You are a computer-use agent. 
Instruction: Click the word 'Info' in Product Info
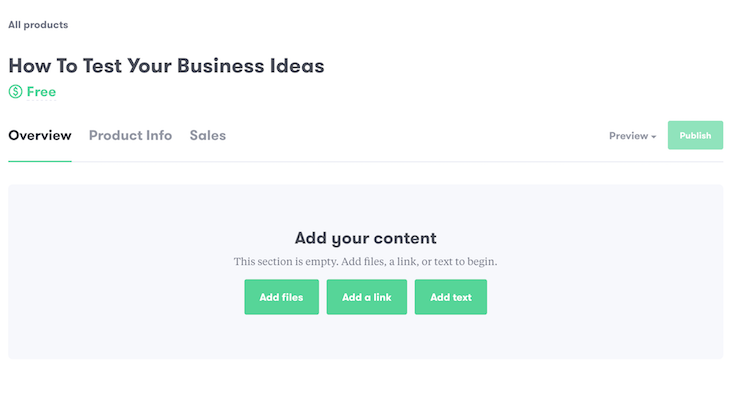(159, 135)
